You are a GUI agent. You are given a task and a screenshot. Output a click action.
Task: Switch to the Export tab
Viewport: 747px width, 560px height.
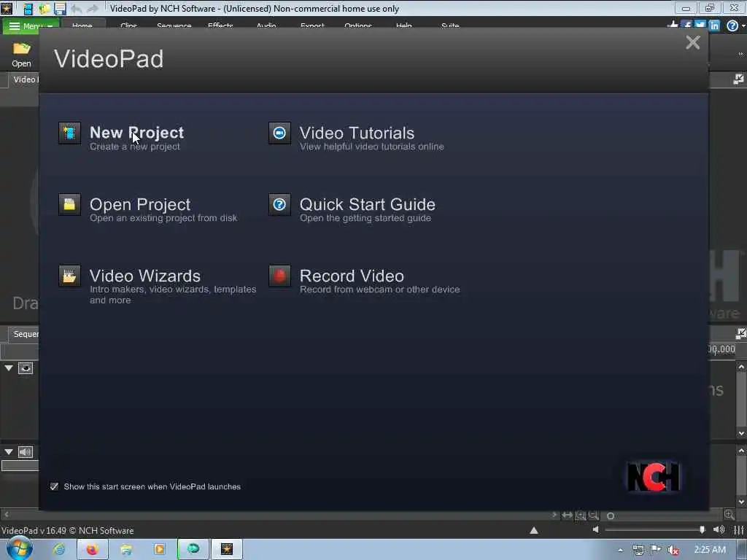pos(312,26)
